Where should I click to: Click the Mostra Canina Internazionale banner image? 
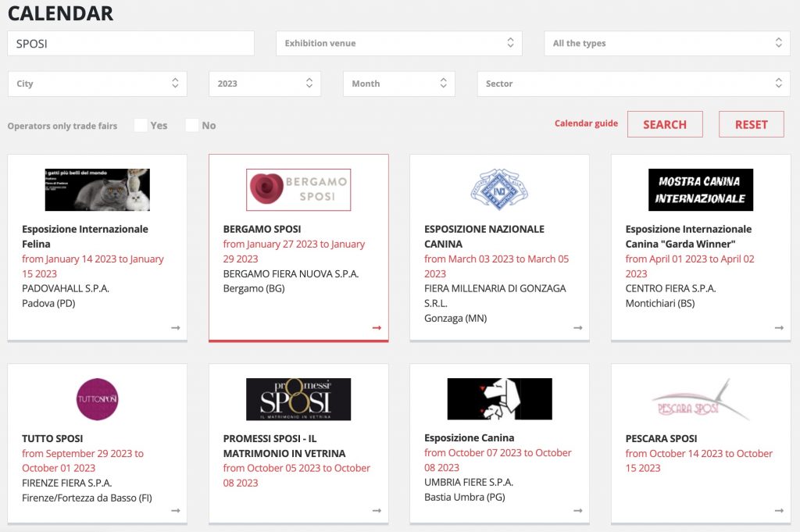pos(701,190)
